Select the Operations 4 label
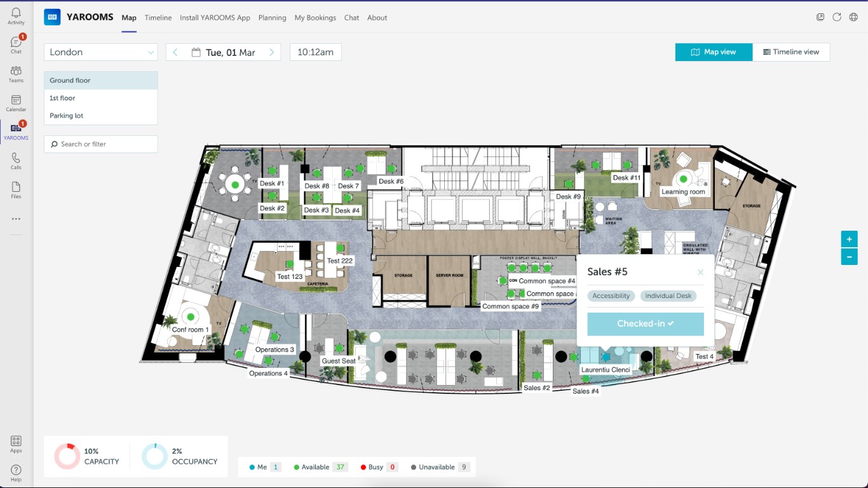 click(268, 373)
